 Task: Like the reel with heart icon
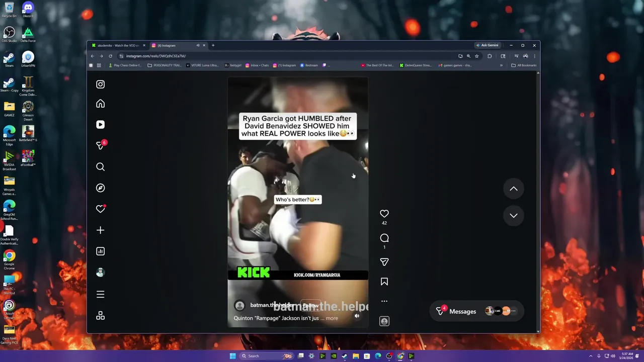click(384, 214)
